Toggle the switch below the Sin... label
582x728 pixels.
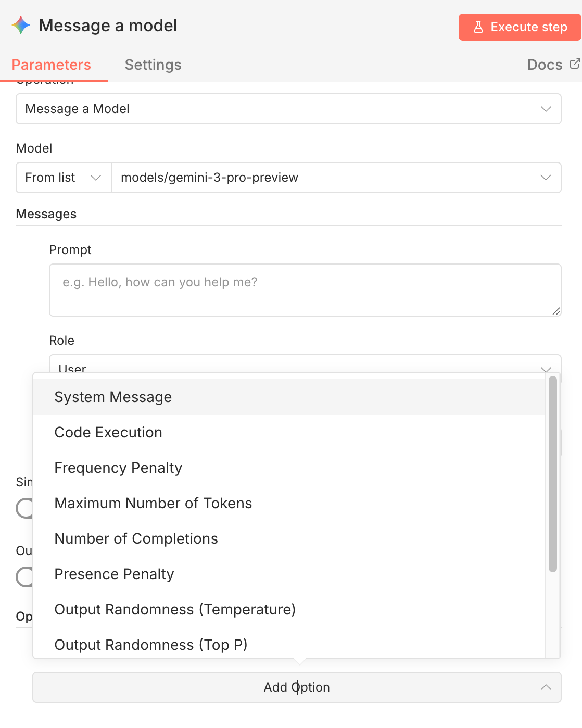click(x=23, y=509)
